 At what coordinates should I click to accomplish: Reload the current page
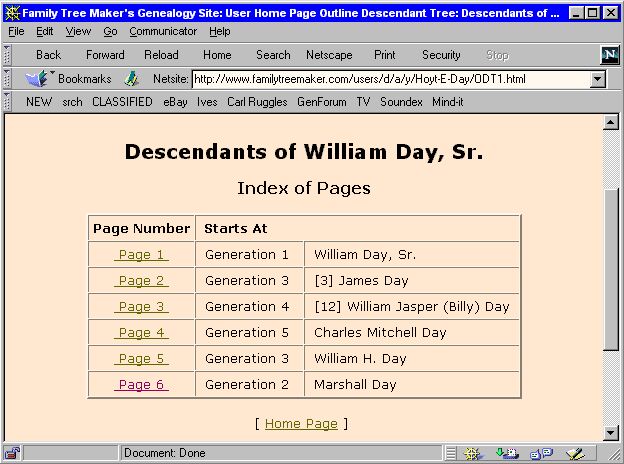coord(161,55)
